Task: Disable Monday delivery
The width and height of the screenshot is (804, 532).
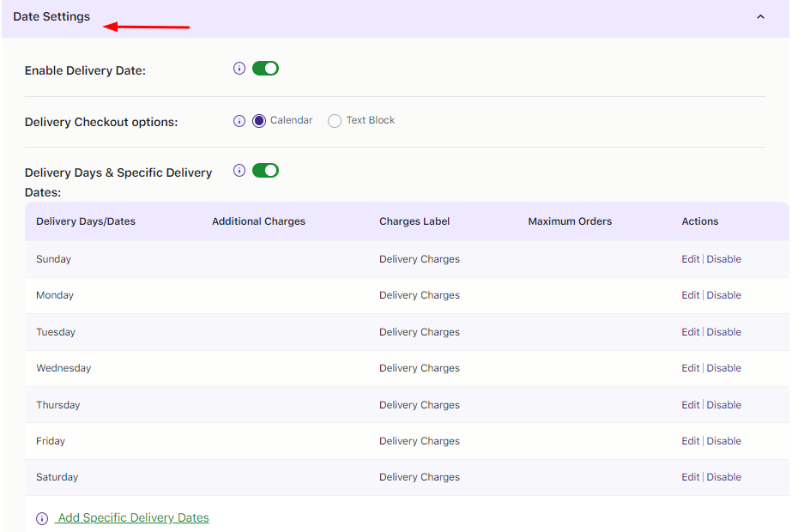Action: tap(724, 295)
